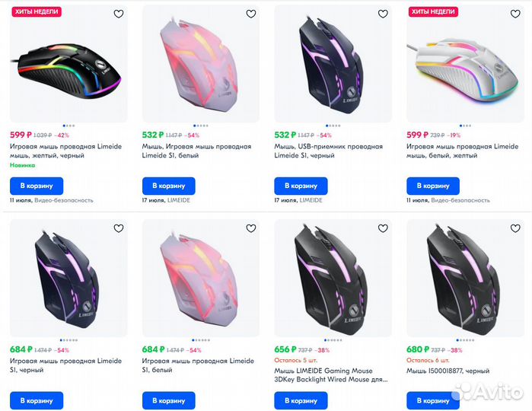This screenshot has height=411, width=532.
Task: Open the Видео-безопасность seller under first product
Action: coord(64,200)
